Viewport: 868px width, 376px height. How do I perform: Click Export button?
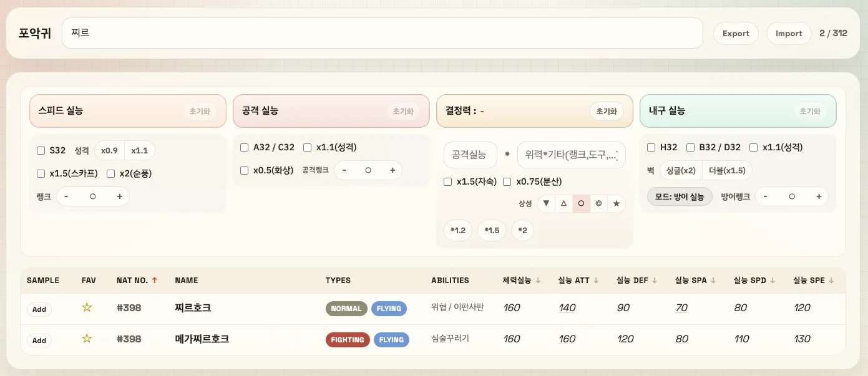(x=736, y=34)
